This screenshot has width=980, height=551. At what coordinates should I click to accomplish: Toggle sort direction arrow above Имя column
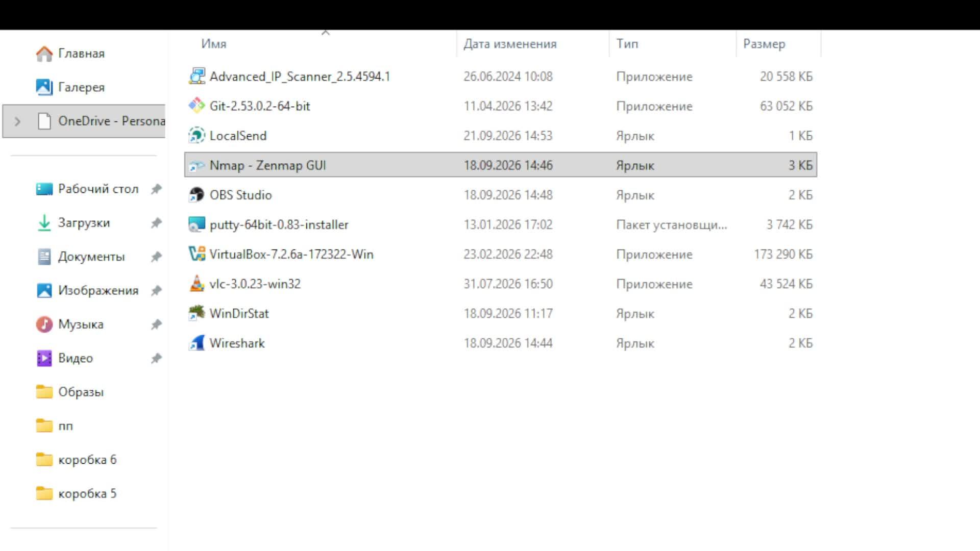(x=326, y=33)
